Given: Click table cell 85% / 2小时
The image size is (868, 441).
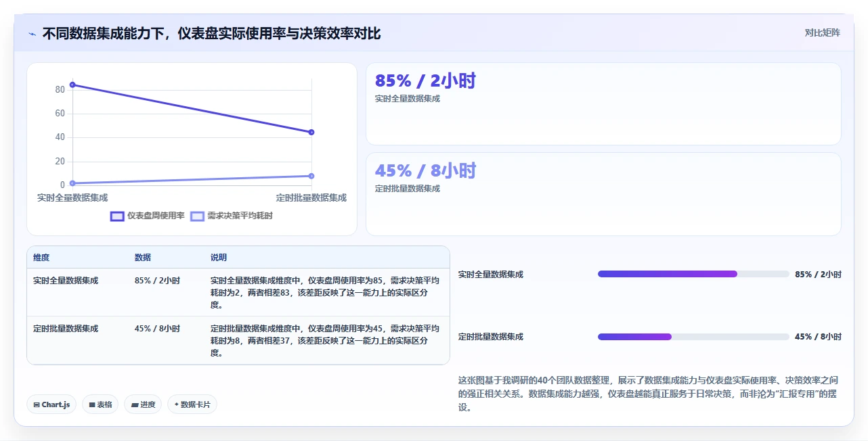Looking at the screenshot, I should (x=157, y=280).
